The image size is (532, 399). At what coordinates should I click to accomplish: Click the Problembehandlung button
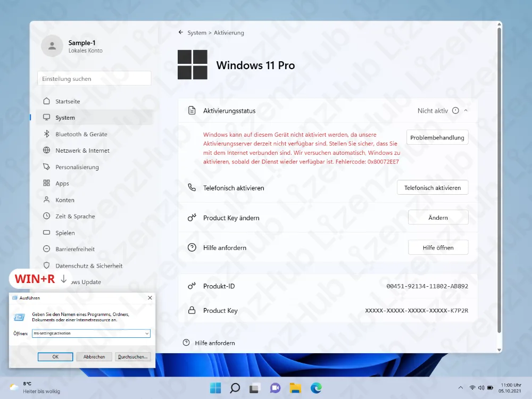point(437,137)
